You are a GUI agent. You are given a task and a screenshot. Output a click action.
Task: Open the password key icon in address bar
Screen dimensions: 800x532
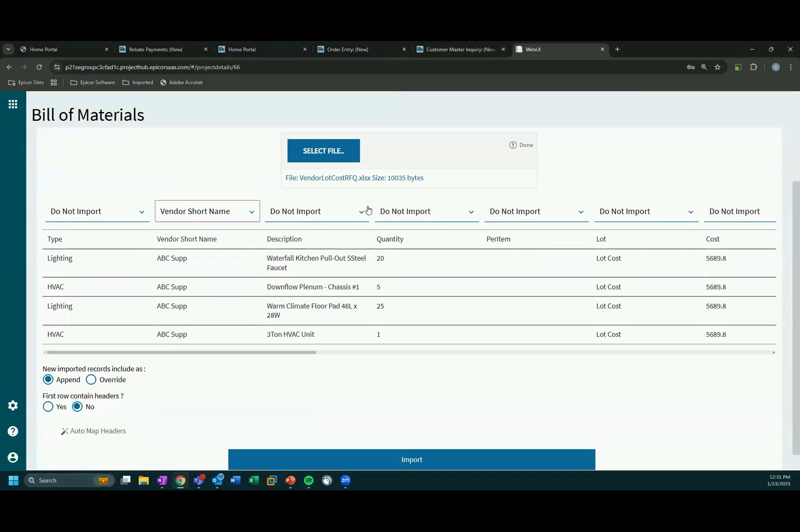pyautogui.click(x=691, y=67)
